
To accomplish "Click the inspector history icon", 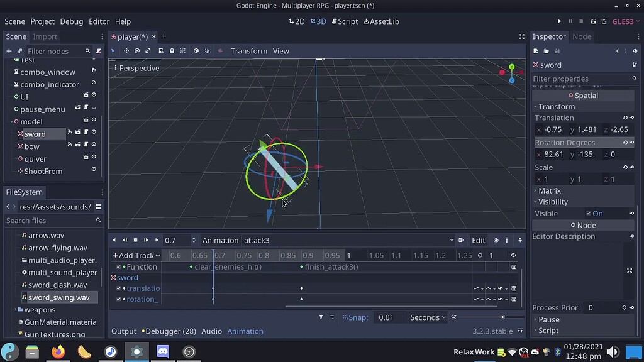I will click(x=635, y=51).
